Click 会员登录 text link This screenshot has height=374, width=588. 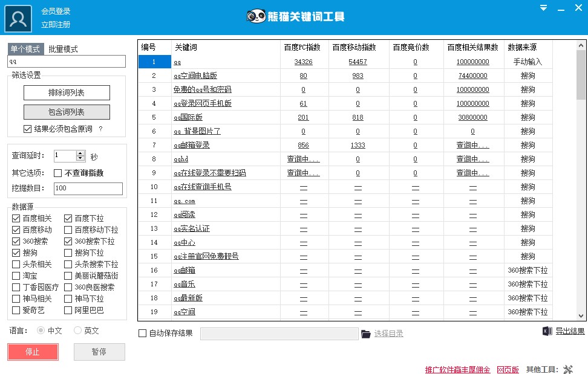(x=56, y=11)
